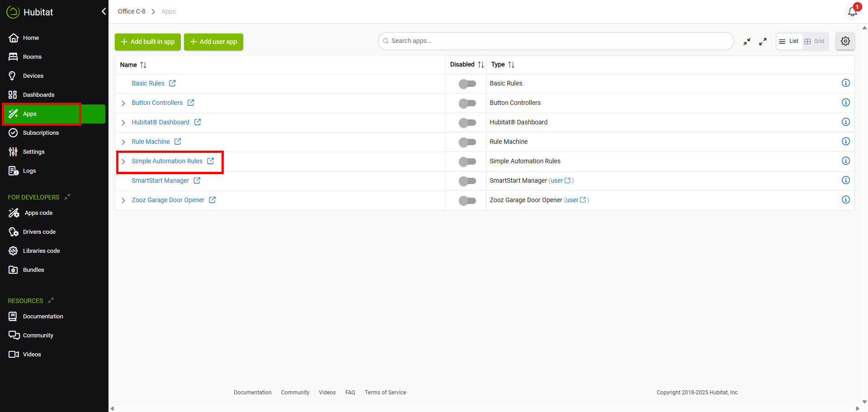Expand the Rule Machine row

[123, 142]
